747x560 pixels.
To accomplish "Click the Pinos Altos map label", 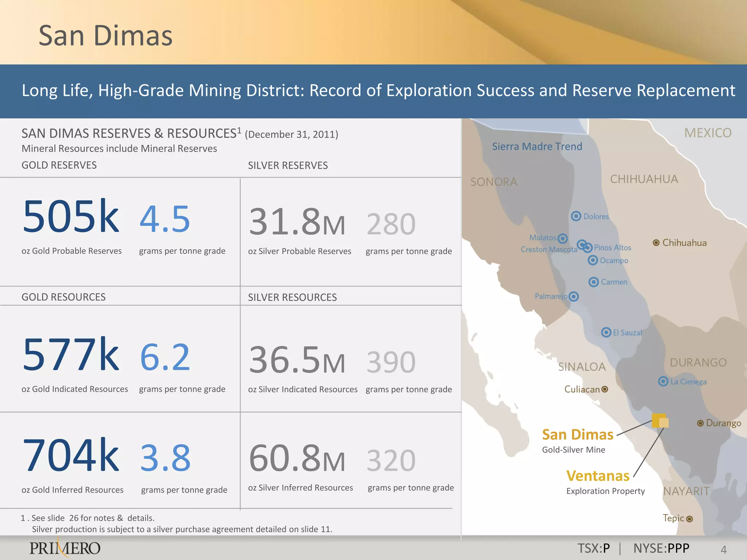I will (x=612, y=248).
